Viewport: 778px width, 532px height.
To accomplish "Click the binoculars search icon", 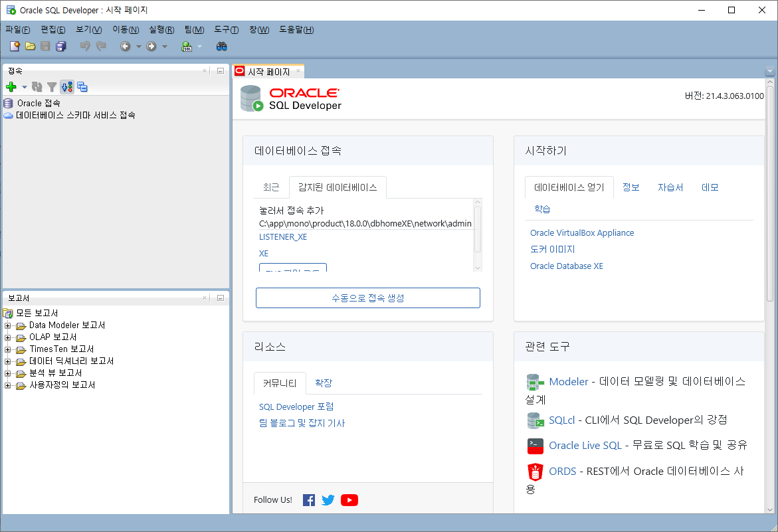I will click(x=222, y=46).
